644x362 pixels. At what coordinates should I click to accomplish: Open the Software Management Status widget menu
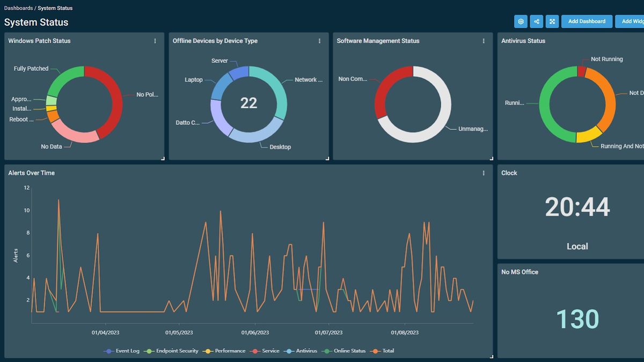pyautogui.click(x=485, y=40)
